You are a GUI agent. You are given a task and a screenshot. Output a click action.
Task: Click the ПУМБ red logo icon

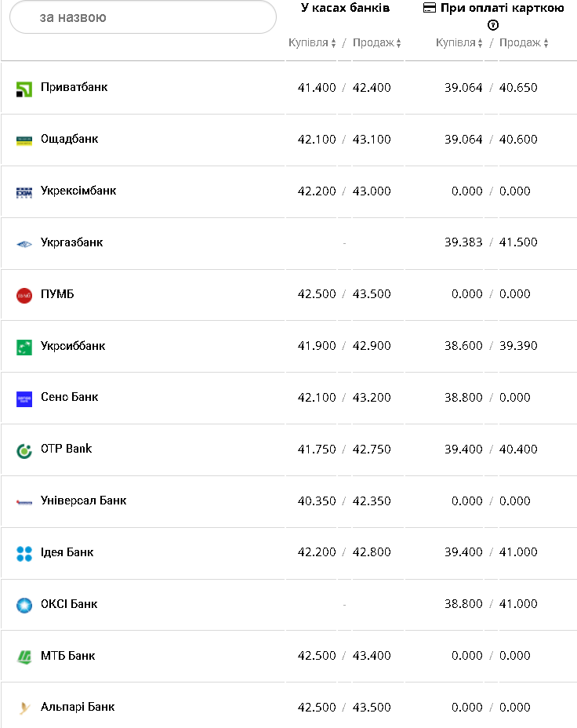[x=24, y=295]
